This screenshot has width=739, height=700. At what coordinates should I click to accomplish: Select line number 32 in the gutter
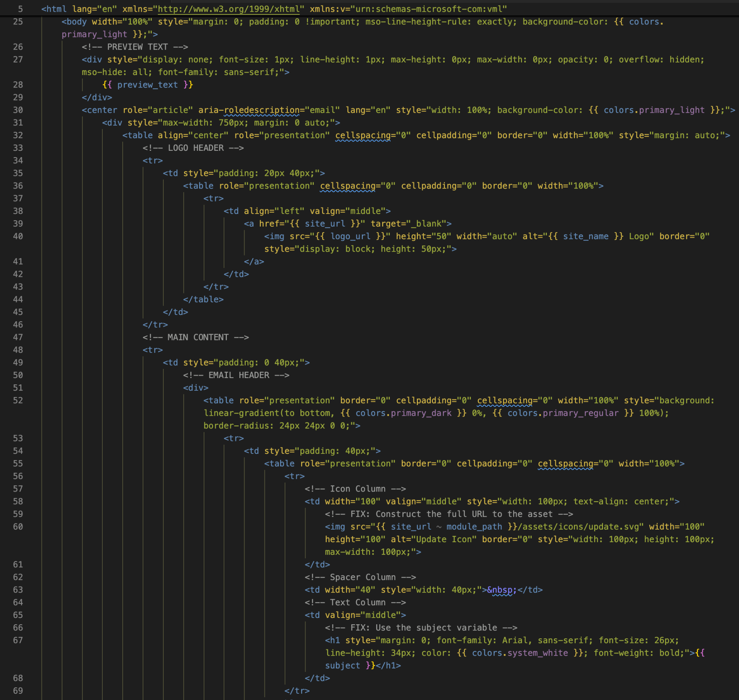click(18, 135)
